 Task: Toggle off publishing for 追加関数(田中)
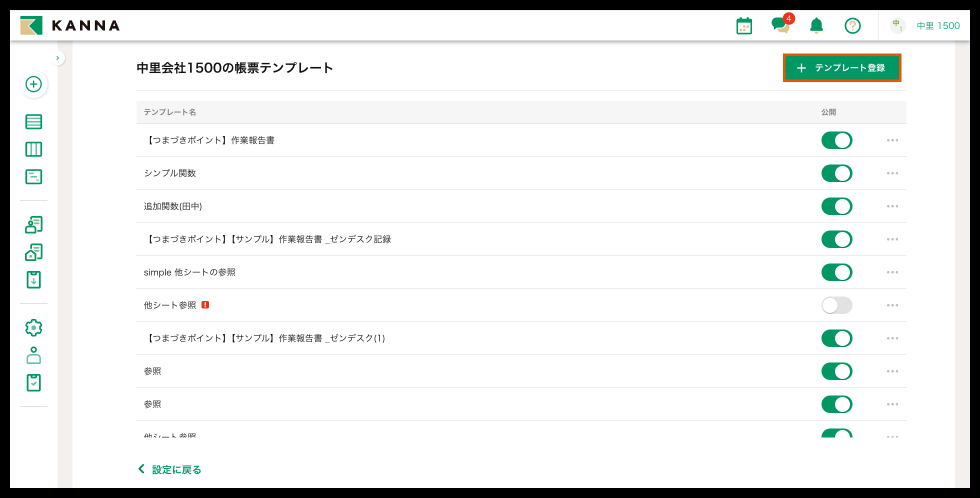(x=836, y=206)
